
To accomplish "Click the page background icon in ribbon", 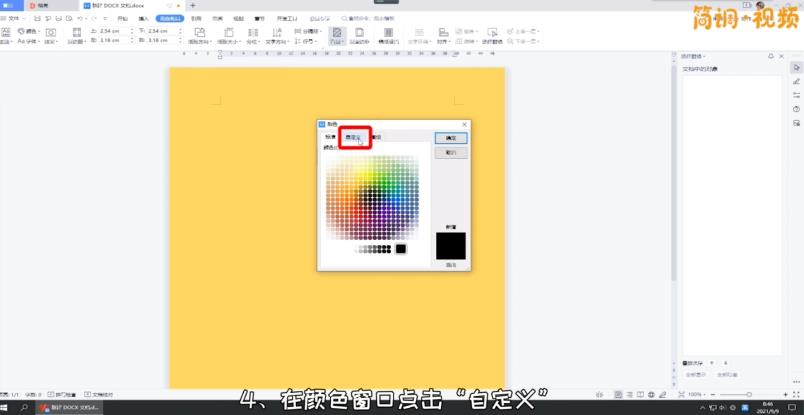I will point(336,36).
